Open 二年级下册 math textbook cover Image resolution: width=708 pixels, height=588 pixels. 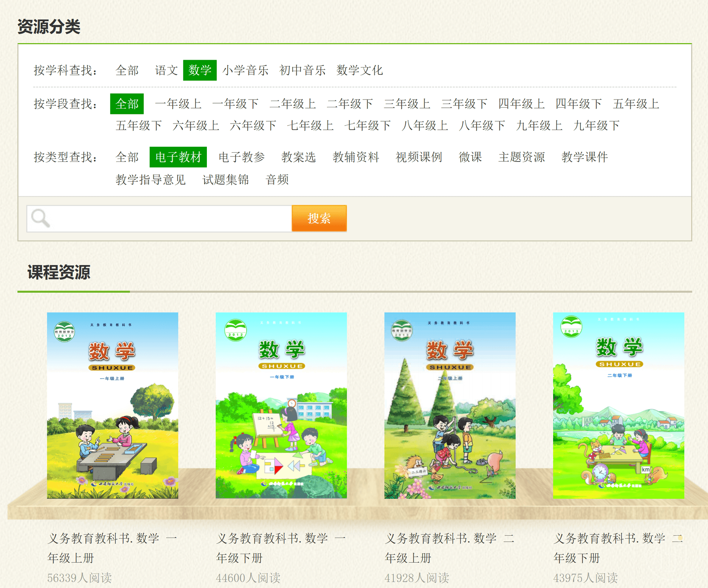(x=618, y=406)
